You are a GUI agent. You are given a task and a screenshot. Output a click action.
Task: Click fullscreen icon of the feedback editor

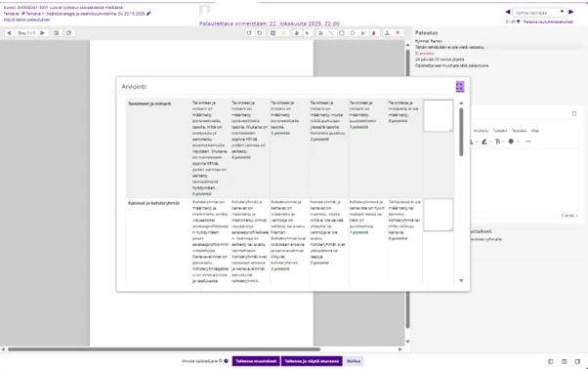pyautogui.click(x=574, y=113)
